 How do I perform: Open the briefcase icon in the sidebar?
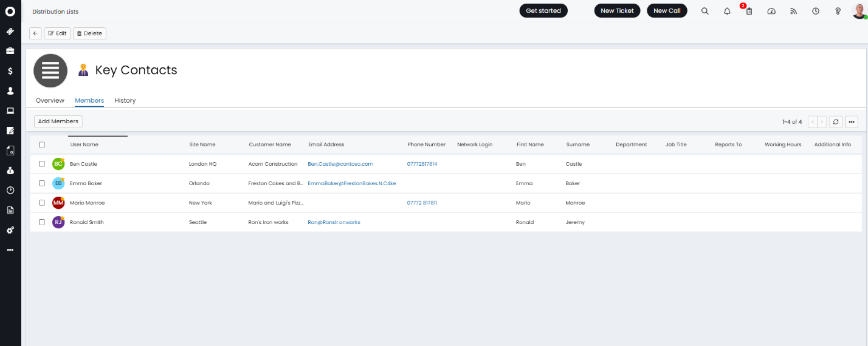[x=10, y=51]
